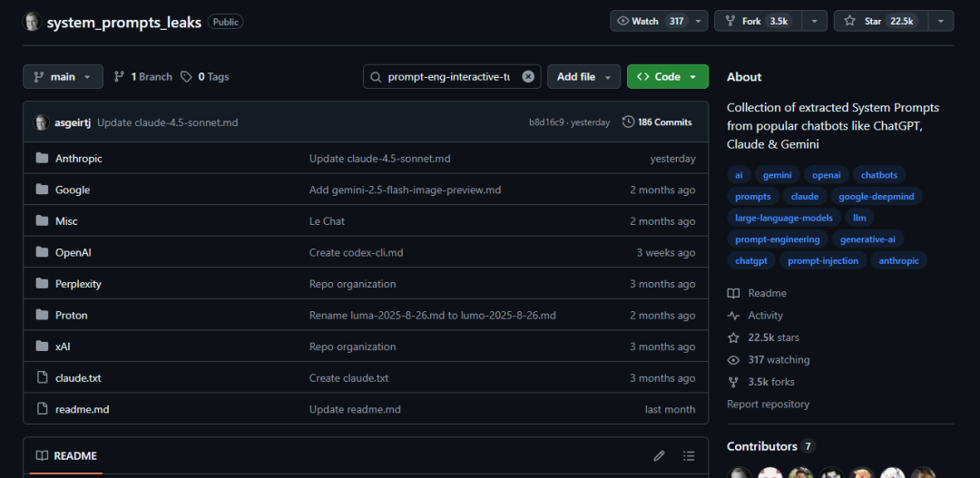This screenshot has height=478, width=980.
Task: Click the generative-ai topic tag
Action: (x=867, y=239)
